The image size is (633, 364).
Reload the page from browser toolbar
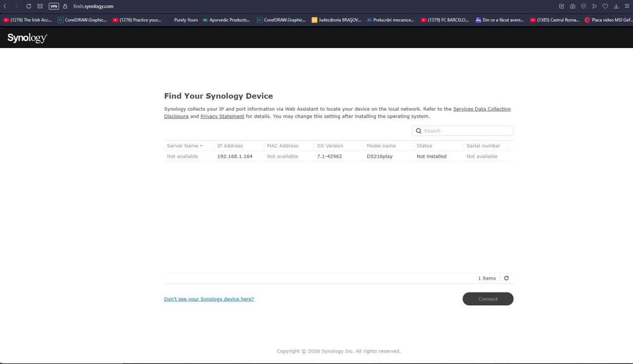(28, 6)
